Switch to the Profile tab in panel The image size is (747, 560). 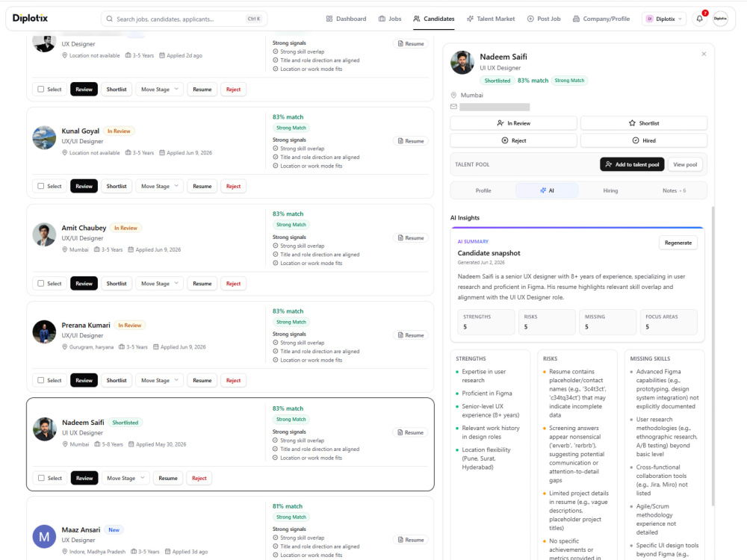(x=483, y=190)
